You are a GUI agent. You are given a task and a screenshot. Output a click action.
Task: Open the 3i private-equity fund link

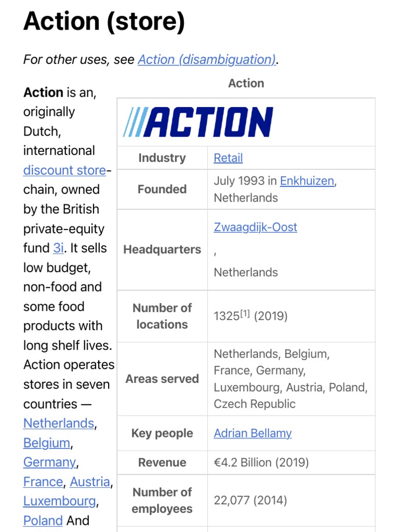58,248
